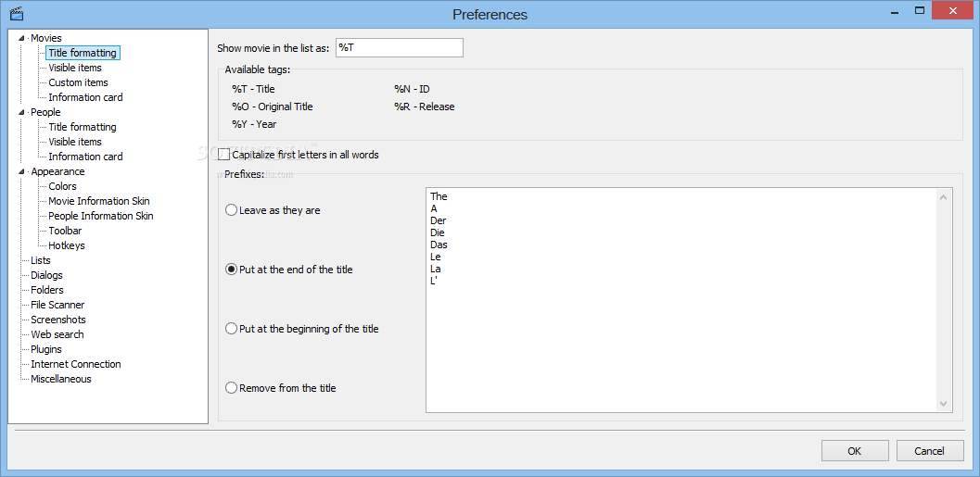
Task: Open Information card under People
Action: 85,157
